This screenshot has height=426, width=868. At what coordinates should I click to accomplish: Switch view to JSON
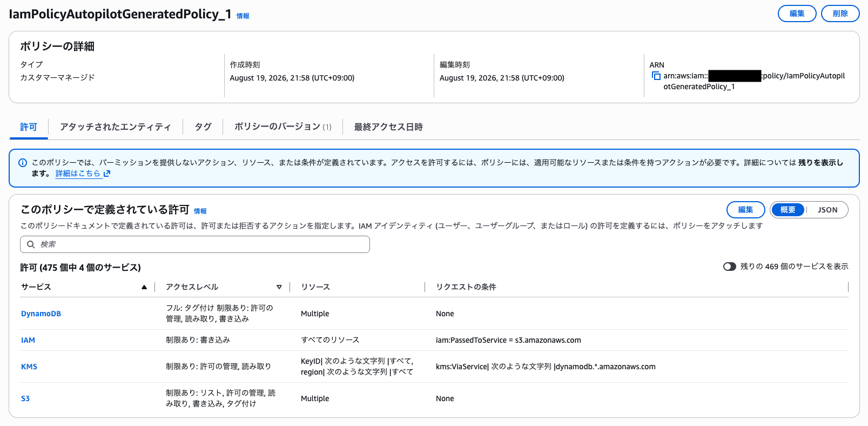827,210
